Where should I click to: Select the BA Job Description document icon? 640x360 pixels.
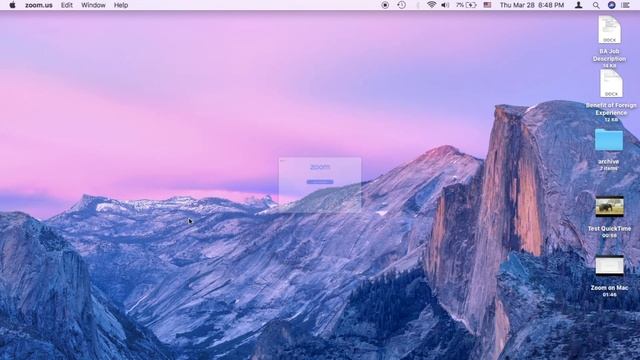pyautogui.click(x=609, y=30)
